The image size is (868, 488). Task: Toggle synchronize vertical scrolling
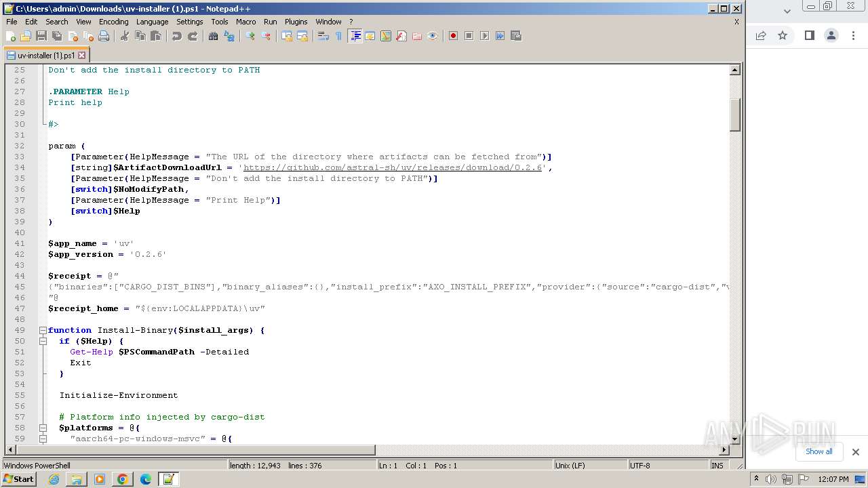[287, 36]
